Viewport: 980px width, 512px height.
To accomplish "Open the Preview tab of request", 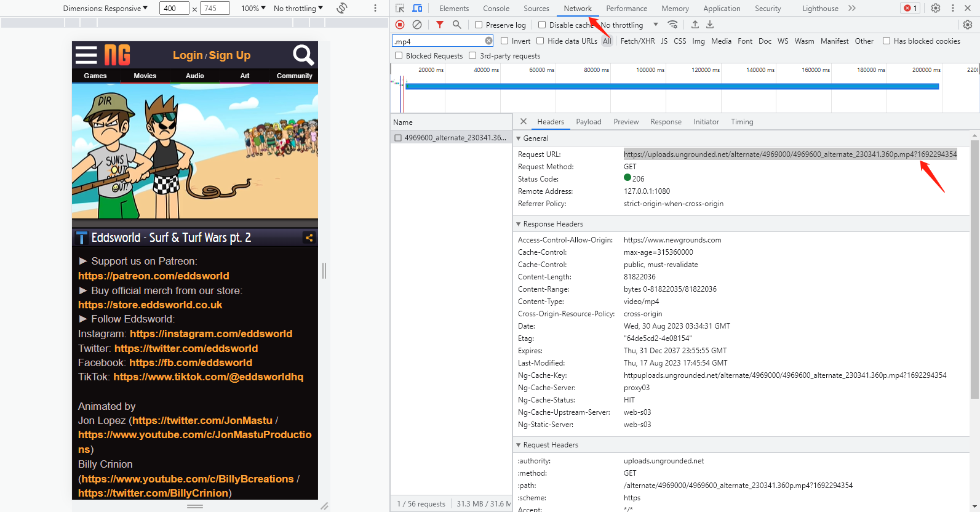I will coord(626,122).
